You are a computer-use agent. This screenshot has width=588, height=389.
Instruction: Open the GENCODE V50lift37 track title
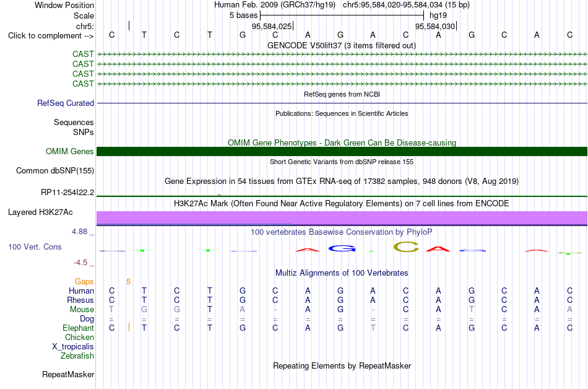[x=341, y=45]
